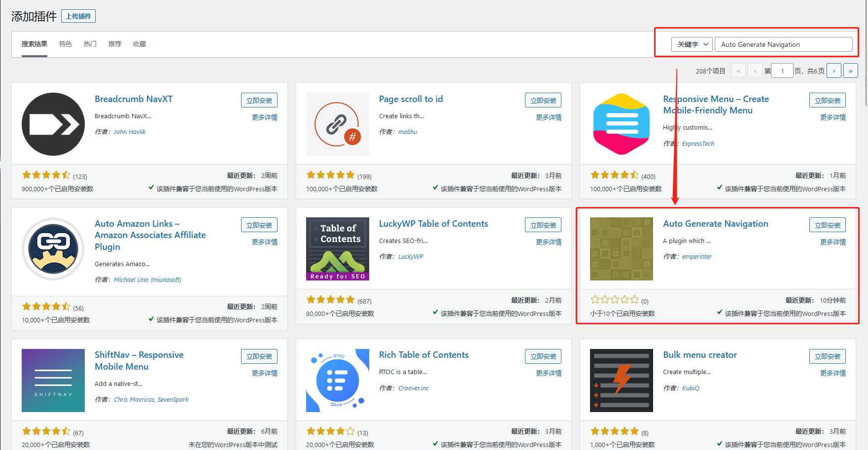Click author link Michael Uno (miunosoft)
Viewport: 868px width, 450px height.
[148, 279]
